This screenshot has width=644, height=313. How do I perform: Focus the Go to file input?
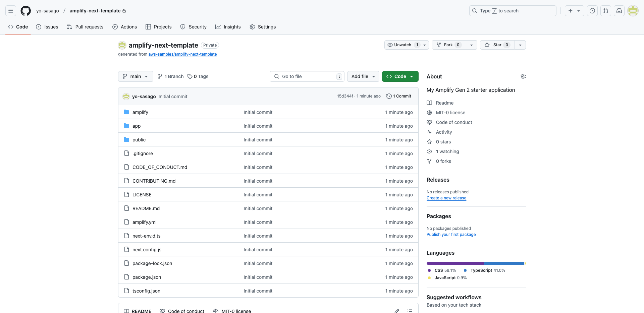tap(307, 76)
